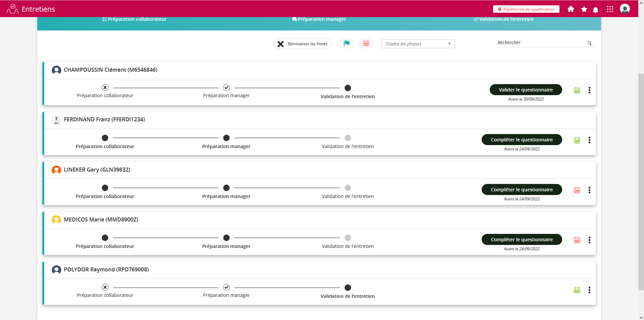Click FERDINAND Franz's Validation de l'entretien step dot
The height and width of the screenshot is (320, 644).
point(347,138)
